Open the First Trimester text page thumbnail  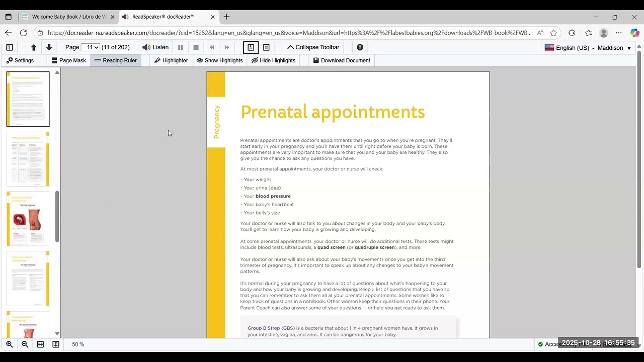[x=28, y=279]
